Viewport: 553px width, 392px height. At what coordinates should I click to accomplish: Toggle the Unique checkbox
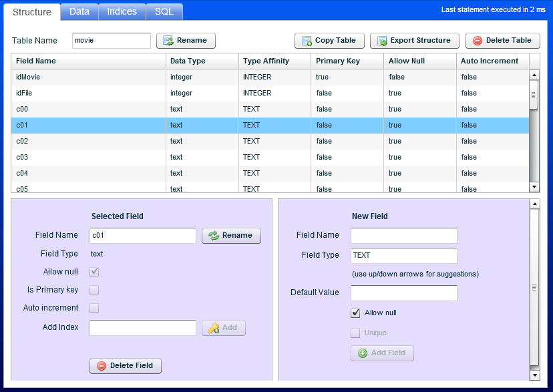[355, 333]
